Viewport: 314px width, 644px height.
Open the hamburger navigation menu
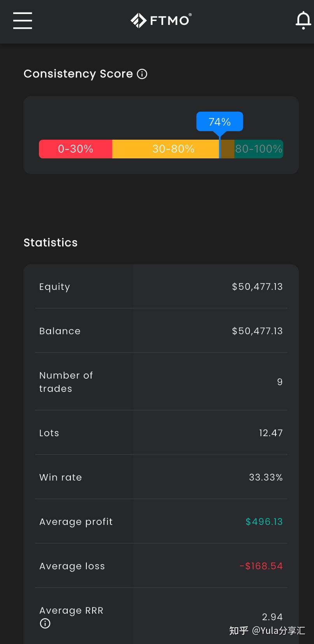click(x=23, y=20)
